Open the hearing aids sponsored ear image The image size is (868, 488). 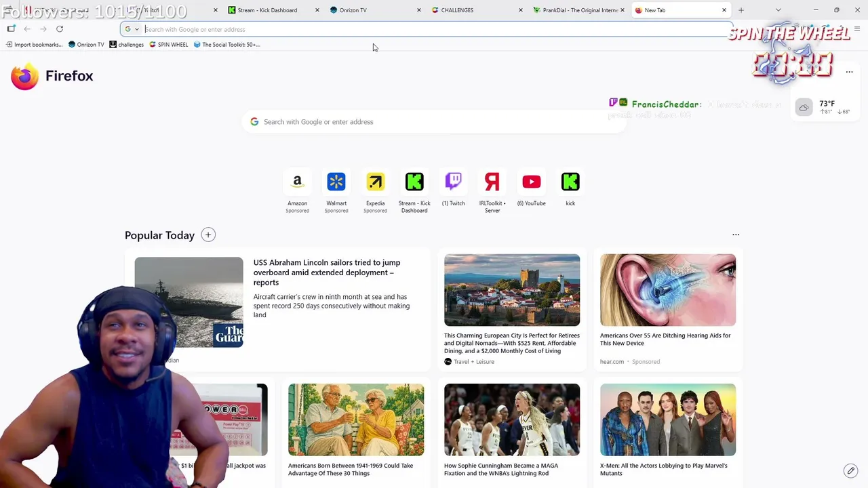tap(668, 290)
